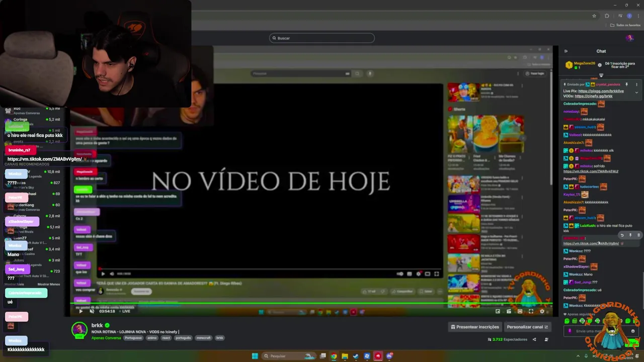
Task: Click the chat message input field
Action: coord(601,331)
